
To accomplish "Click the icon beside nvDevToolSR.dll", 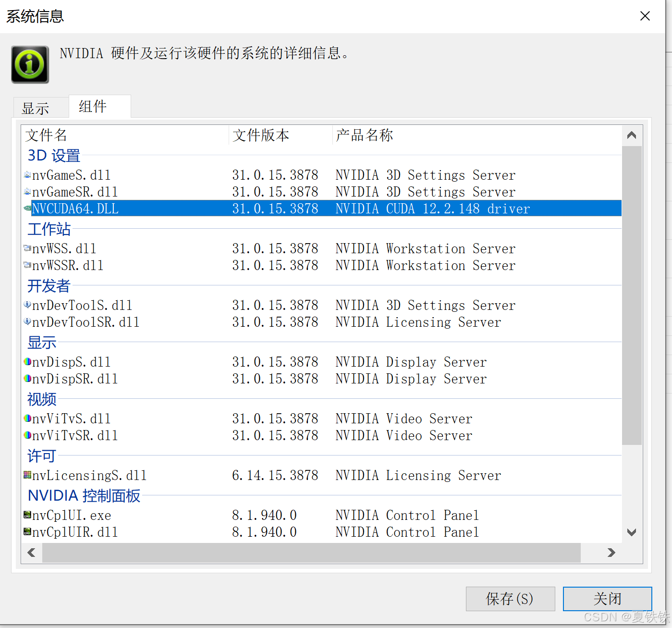I will (27, 322).
